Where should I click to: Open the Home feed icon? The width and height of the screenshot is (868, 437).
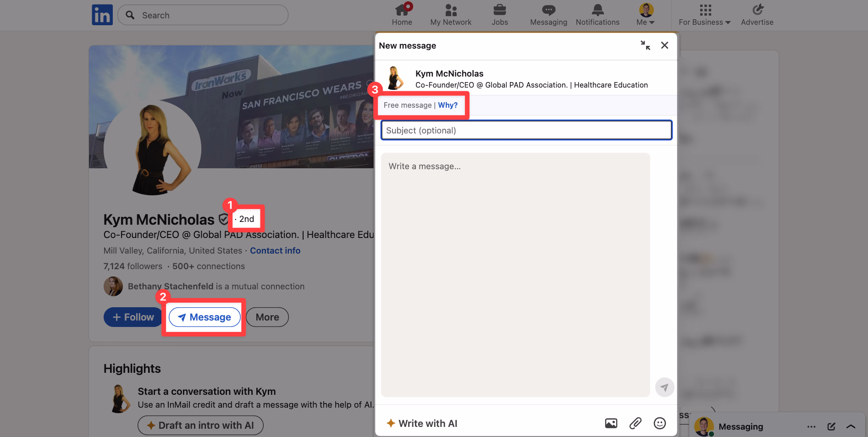[x=402, y=15]
